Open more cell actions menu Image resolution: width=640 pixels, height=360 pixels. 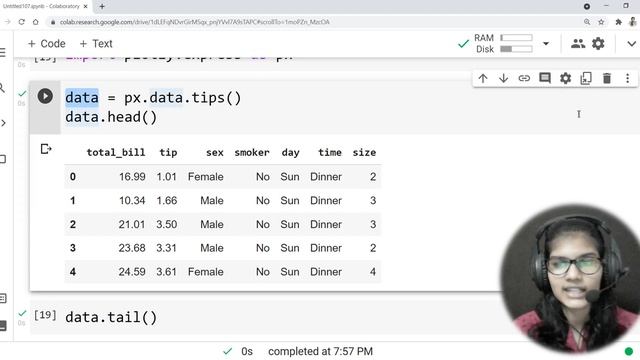(627, 78)
